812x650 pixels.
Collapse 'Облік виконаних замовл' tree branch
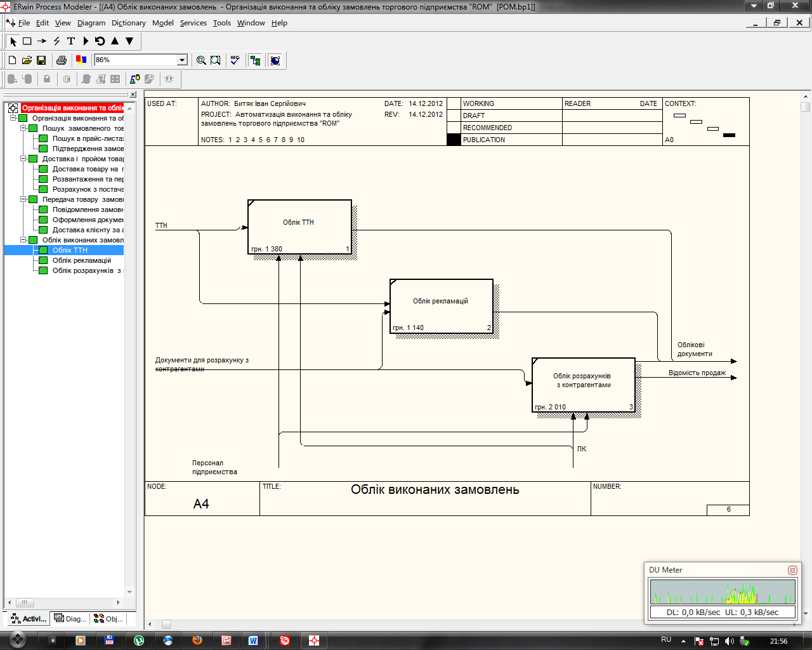tap(23, 240)
